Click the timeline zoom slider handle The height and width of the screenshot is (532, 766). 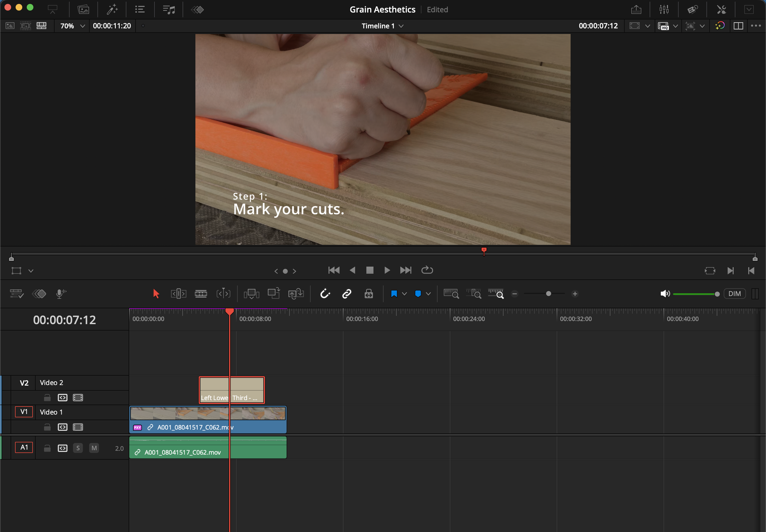[x=548, y=294]
